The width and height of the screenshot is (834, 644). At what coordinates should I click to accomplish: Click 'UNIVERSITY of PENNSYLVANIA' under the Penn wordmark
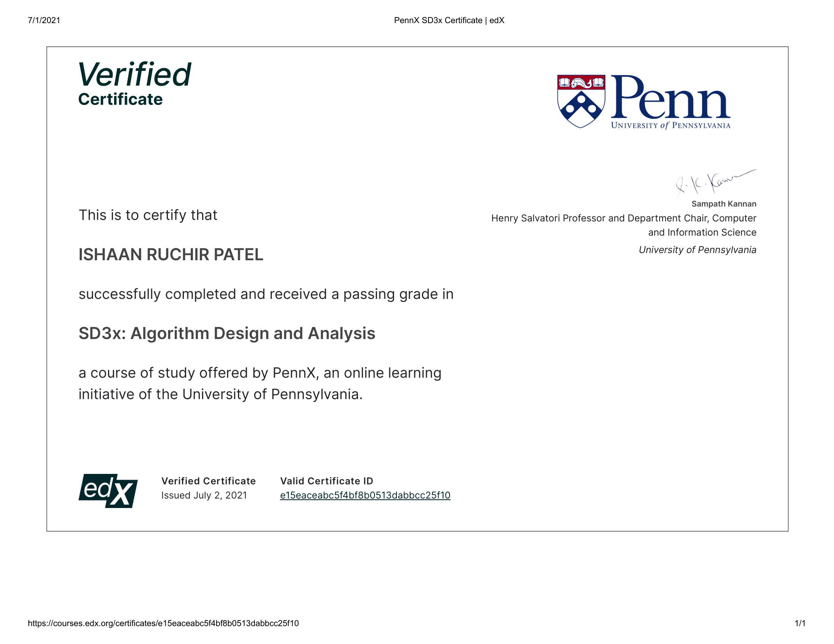pos(671,125)
